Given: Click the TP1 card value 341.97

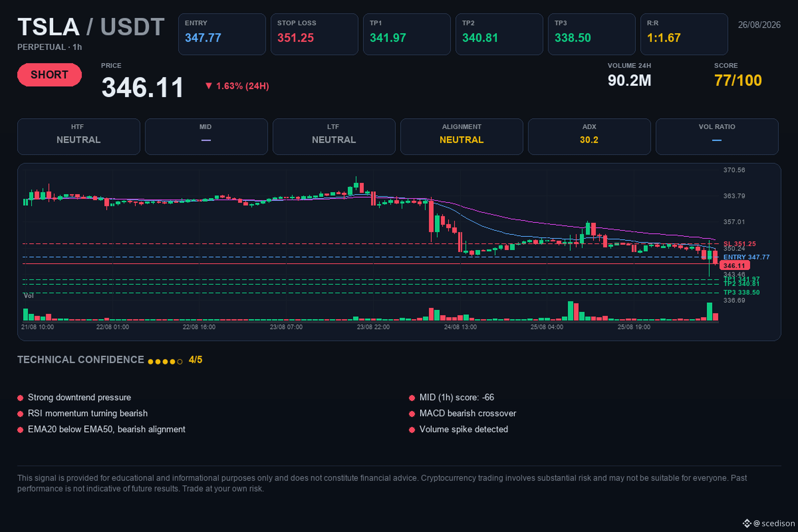Looking at the screenshot, I should pyautogui.click(x=388, y=38).
